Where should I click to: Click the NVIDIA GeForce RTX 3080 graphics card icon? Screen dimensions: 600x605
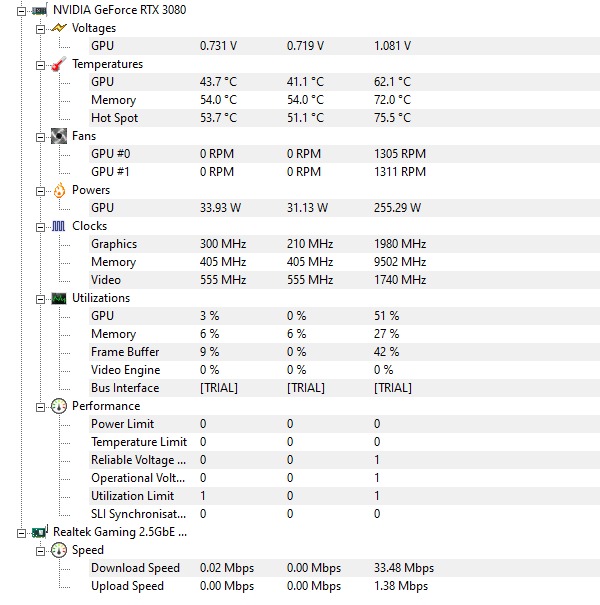tap(39, 10)
